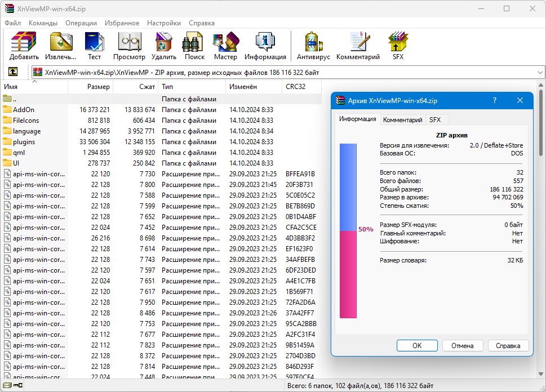Click the Отмена button
Screen dimensions: 546x392
(463, 346)
